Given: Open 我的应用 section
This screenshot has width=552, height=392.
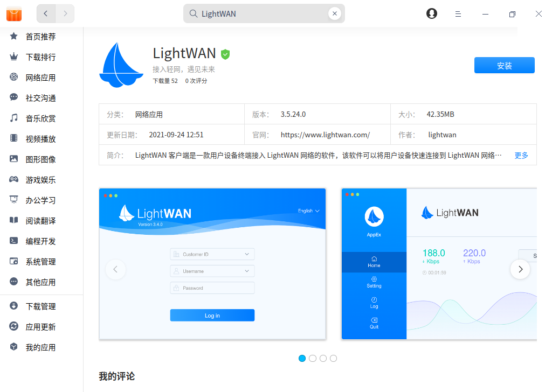Looking at the screenshot, I should (40, 347).
